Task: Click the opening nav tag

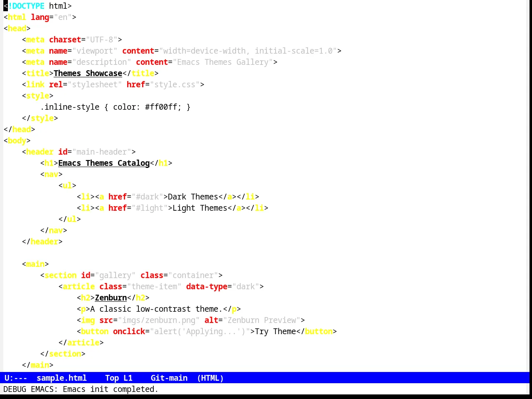Action: (51, 174)
